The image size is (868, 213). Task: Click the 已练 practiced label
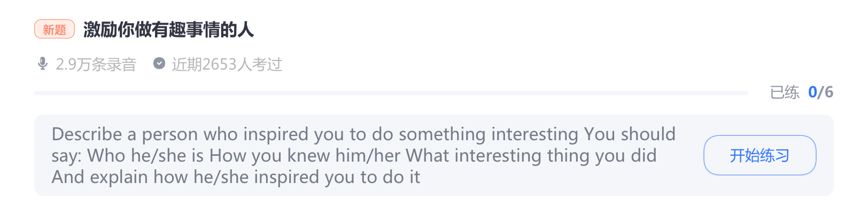coord(785,93)
